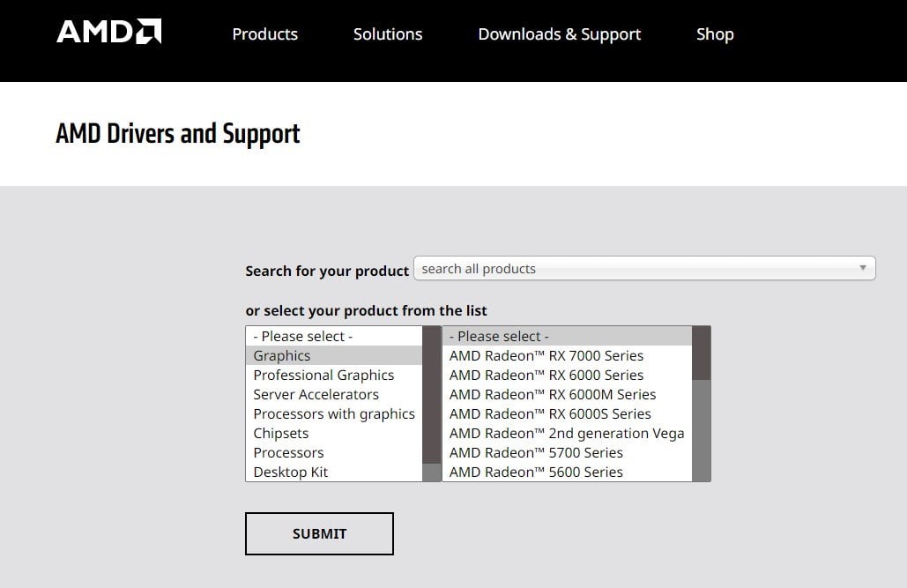Select '- Please select -' in series list
This screenshot has width=907, height=588.
(x=567, y=336)
